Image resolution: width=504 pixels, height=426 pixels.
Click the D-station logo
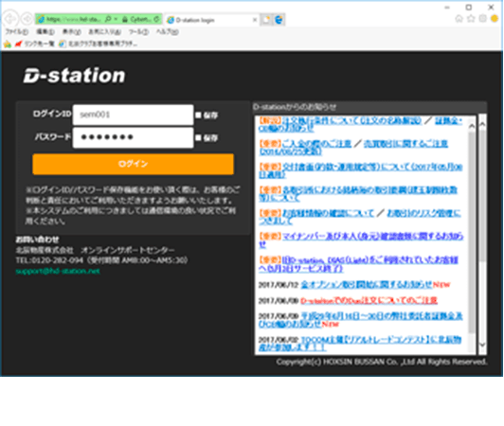pos(74,76)
